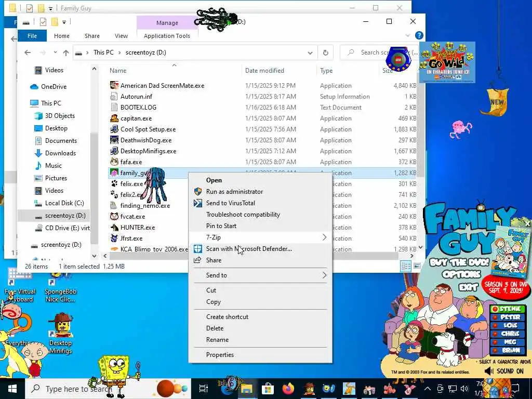532x399 pixels.
Task: Switch to details view button
Action: pyautogui.click(x=405, y=266)
